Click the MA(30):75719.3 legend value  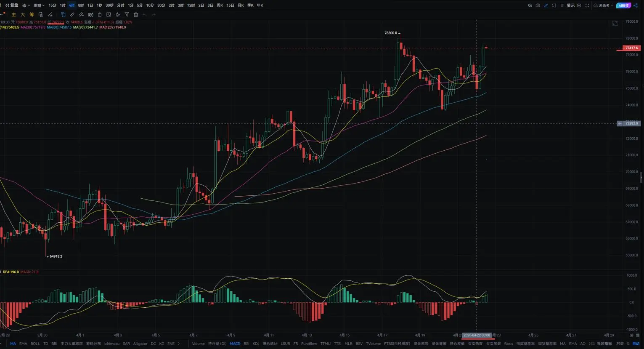pyautogui.click(x=33, y=27)
